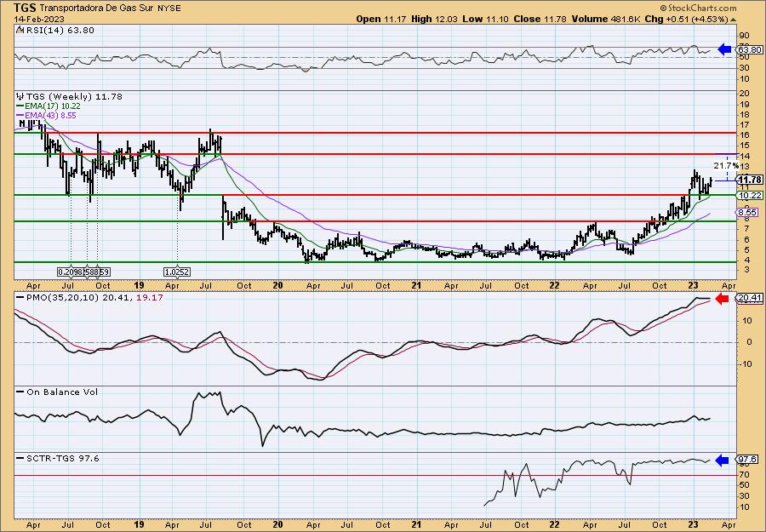Click the 97.6 SCTR value tag on axis
Screen dimensions: 766x532
[748, 460]
